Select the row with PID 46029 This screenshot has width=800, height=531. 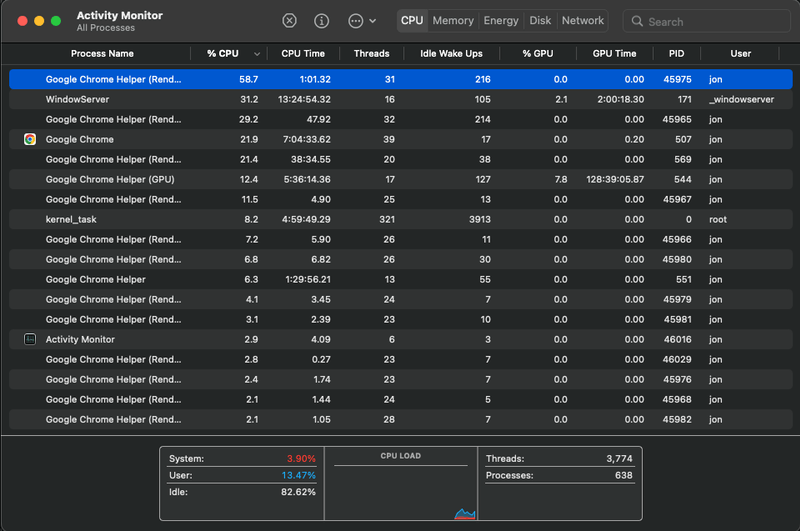pos(401,360)
